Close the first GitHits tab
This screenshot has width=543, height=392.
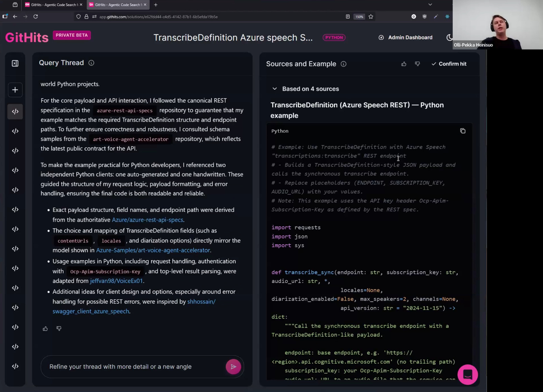(81, 5)
